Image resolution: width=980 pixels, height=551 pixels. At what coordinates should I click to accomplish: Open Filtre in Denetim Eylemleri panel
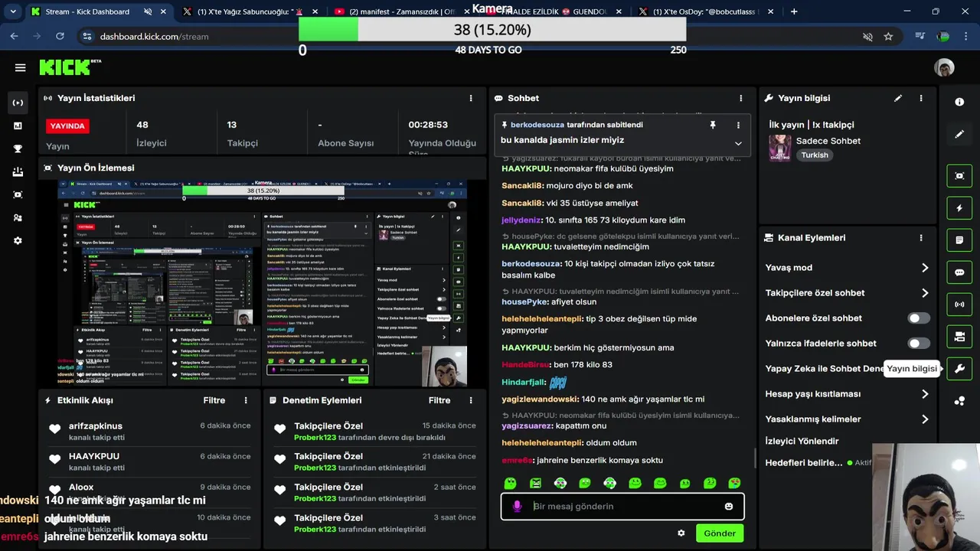pos(439,400)
